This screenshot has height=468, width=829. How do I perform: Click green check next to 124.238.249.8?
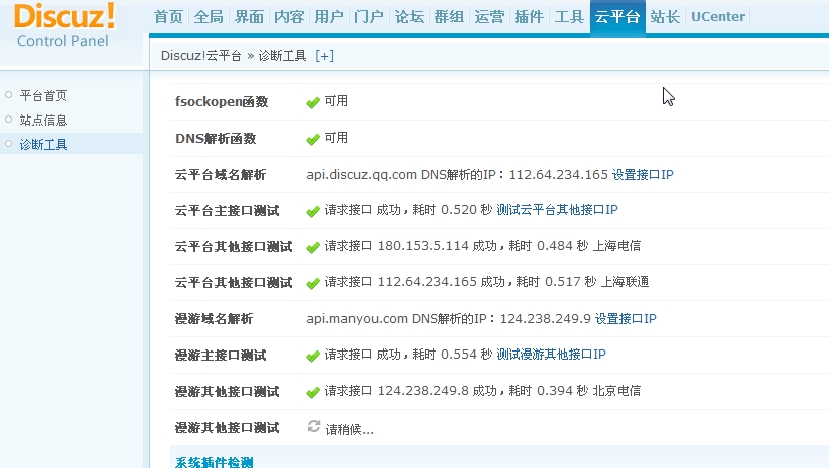[x=313, y=392]
